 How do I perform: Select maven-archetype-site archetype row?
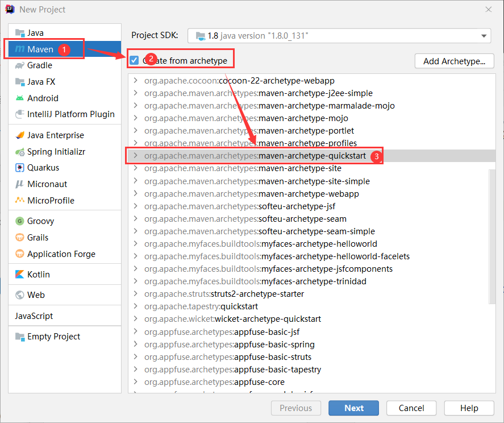(312, 168)
